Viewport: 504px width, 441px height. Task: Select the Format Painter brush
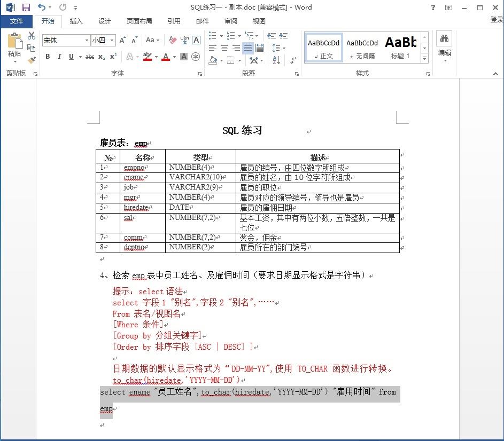(31, 60)
